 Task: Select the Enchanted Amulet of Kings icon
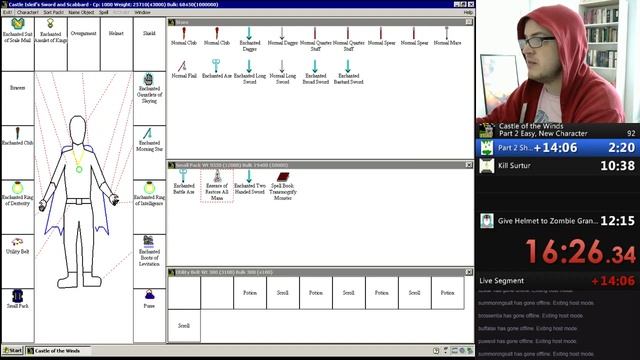click(x=50, y=24)
